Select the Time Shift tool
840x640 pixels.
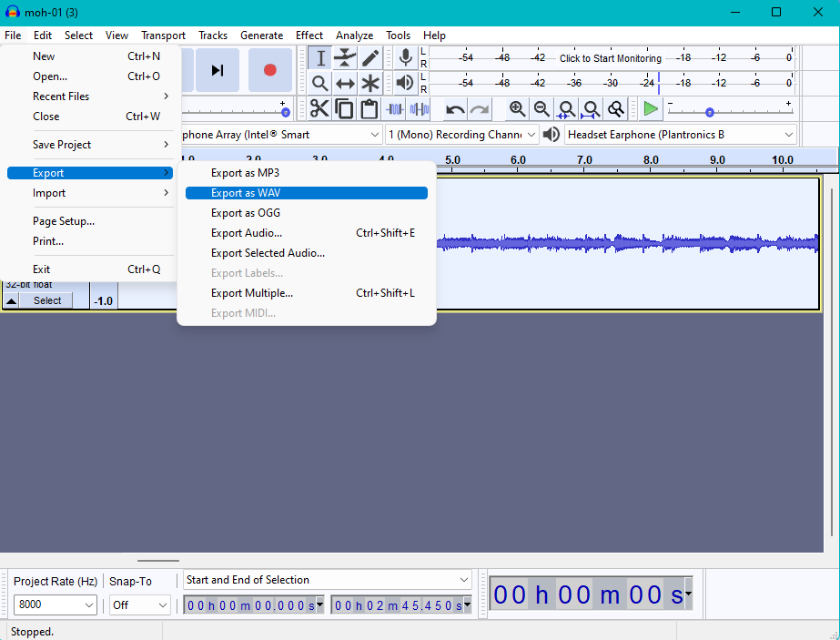(345, 83)
